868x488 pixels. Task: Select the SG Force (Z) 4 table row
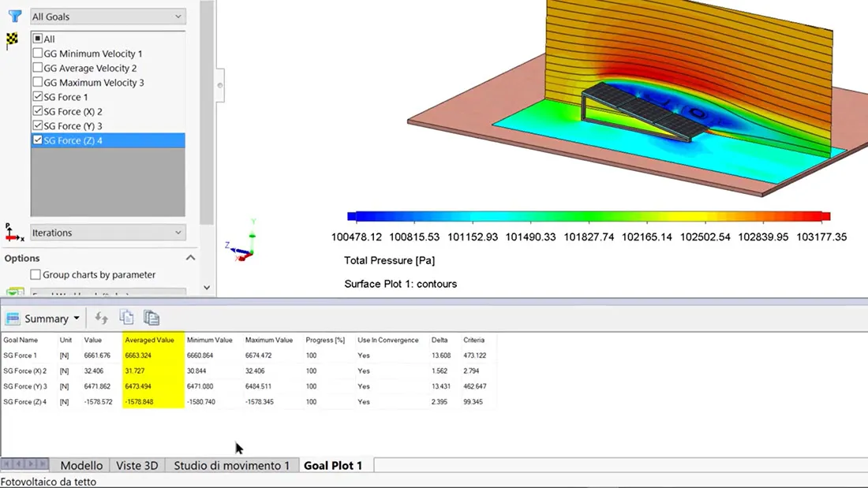pyautogui.click(x=249, y=402)
